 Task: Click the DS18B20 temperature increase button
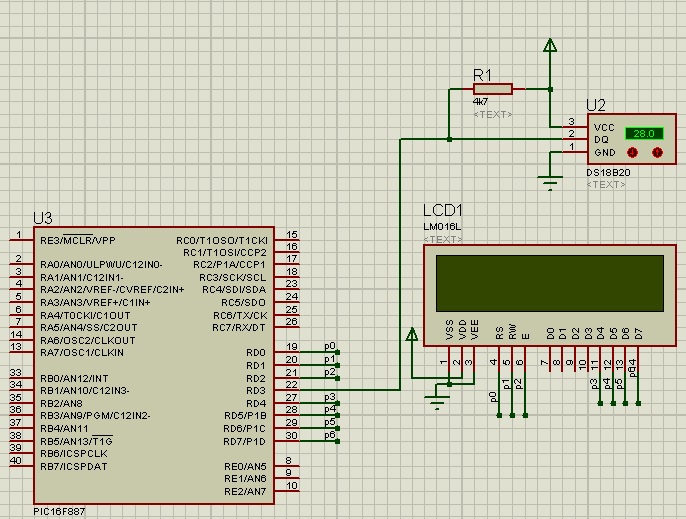click(x=657, y=152)
